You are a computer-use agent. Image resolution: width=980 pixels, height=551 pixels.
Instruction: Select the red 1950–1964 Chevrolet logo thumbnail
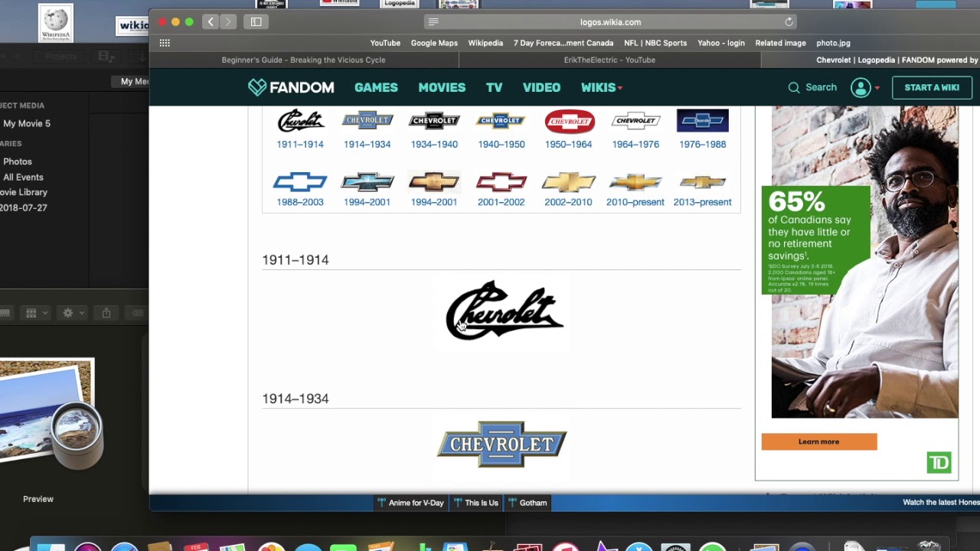click(x=569, y=121)
